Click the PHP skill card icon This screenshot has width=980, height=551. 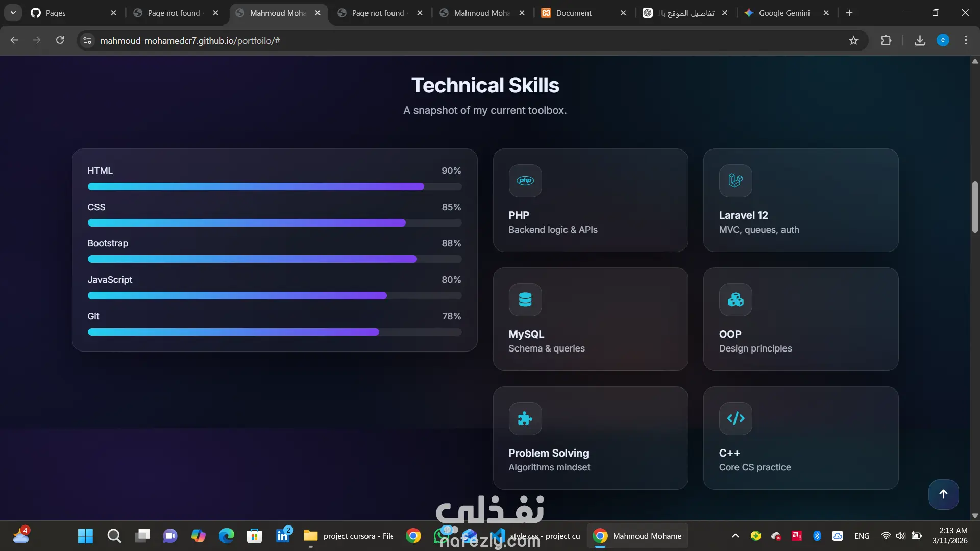pyautogui.click(x=525, y=181)
